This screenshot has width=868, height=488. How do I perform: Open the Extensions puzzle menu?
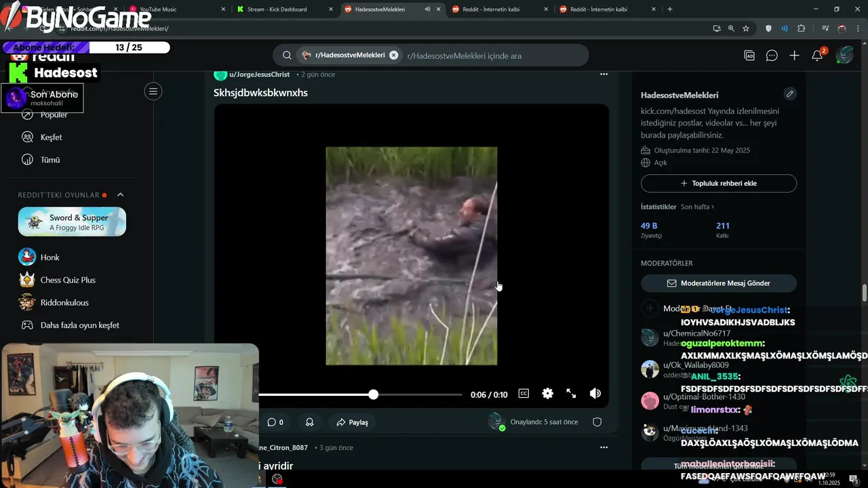pyautogui.click(x=802, y=28)
